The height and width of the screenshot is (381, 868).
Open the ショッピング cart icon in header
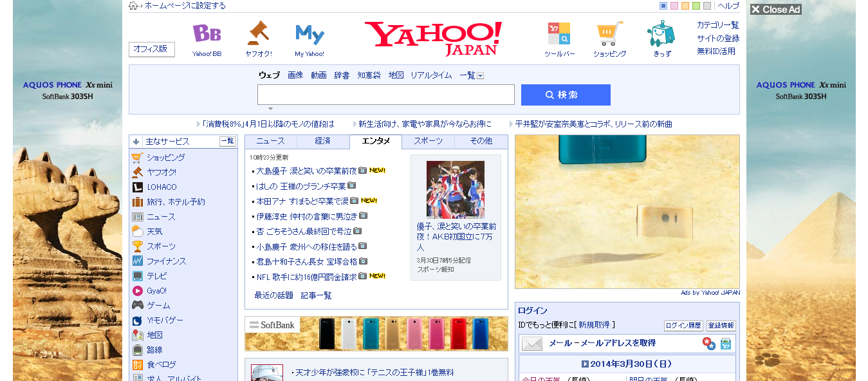click(x=609, y=33)
